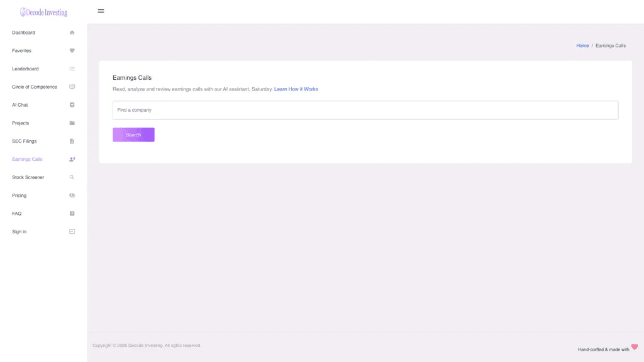Click the Favorites heart icon

click(72, 50)
